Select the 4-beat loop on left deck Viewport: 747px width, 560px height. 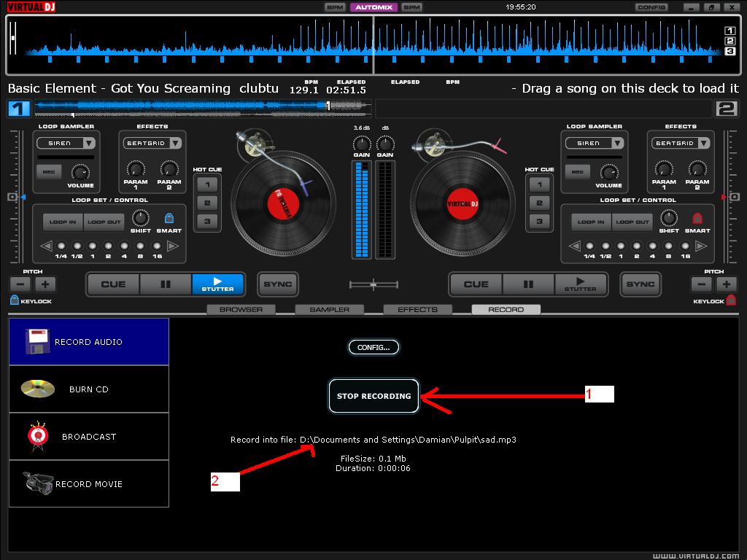(x=124, y=246)
